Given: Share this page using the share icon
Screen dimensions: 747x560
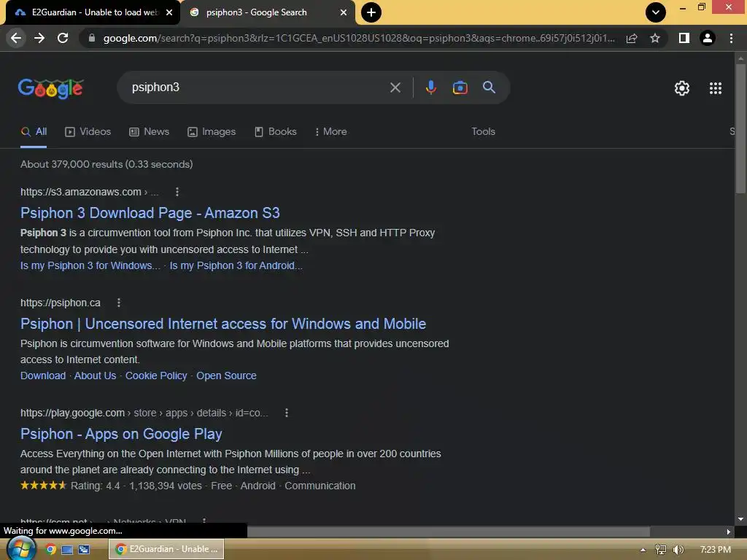Looking at the screenshot, I should tap(632, 38).
